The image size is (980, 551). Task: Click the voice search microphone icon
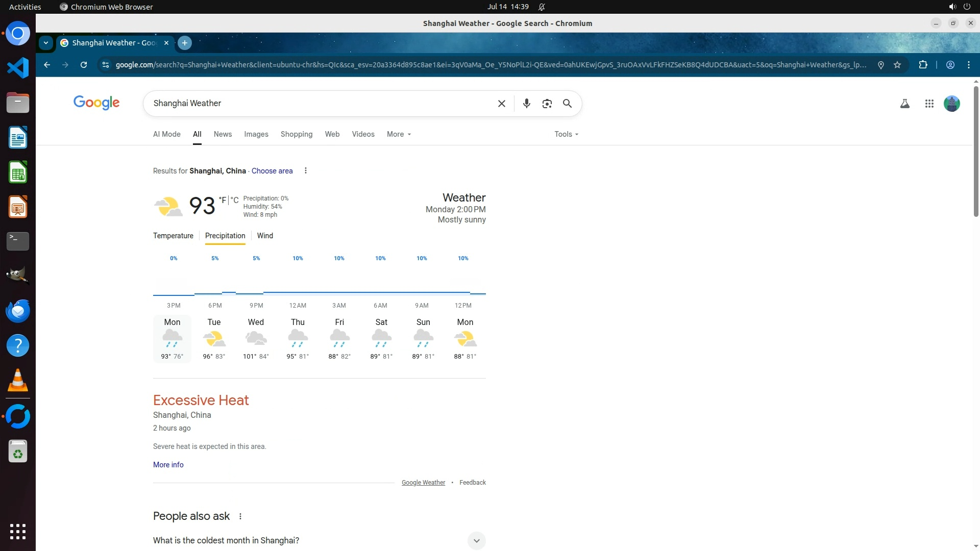(527, 104)
